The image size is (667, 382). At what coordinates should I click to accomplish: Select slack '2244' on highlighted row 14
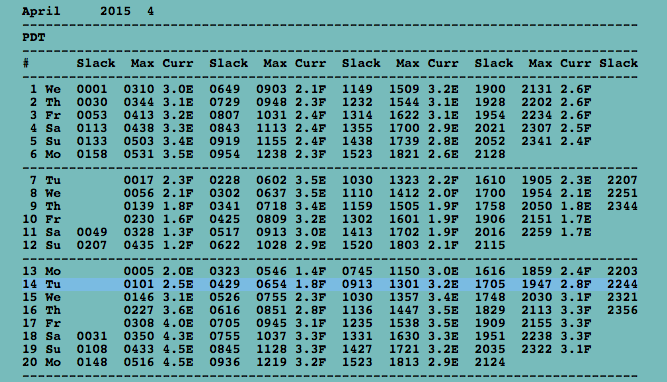622,284
